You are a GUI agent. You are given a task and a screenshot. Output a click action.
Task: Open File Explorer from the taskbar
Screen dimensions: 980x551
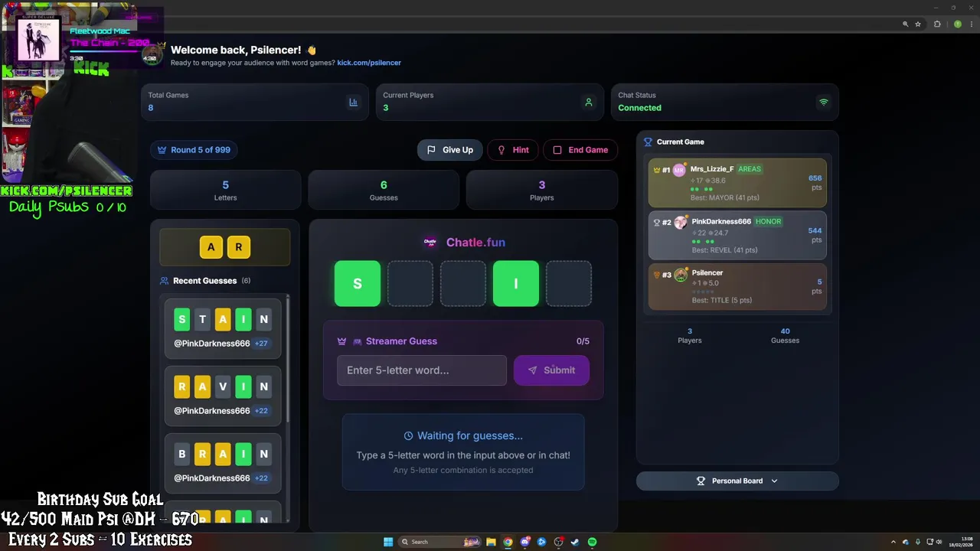491,542
